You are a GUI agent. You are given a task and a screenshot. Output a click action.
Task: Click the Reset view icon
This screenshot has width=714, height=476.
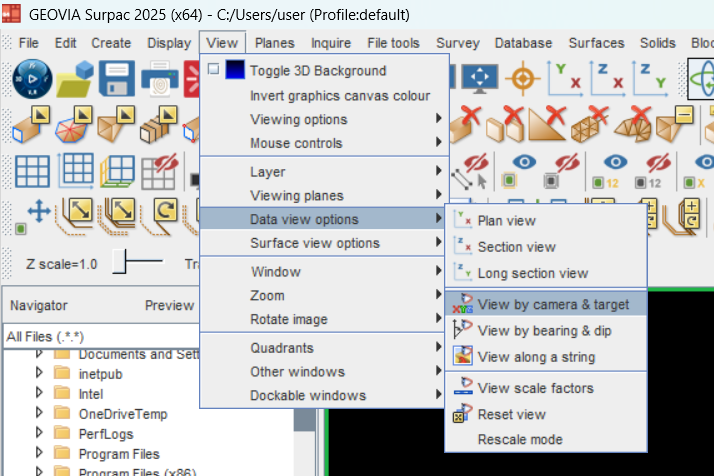click(x=463, y=413)
